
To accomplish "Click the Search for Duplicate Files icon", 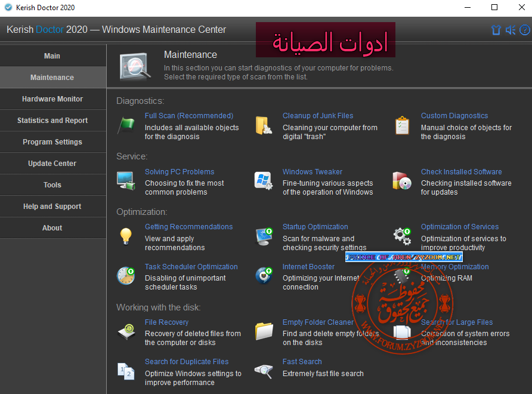I will click(126, 371).
